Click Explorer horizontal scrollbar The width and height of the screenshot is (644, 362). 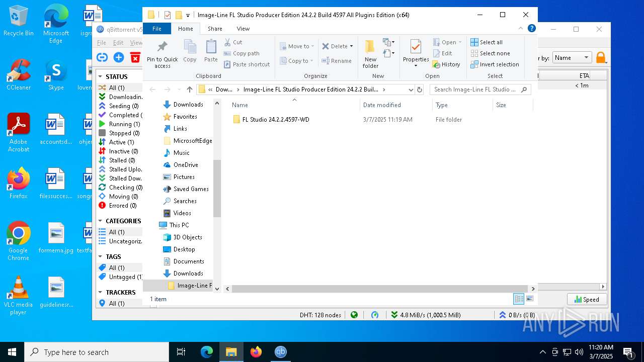380,289
